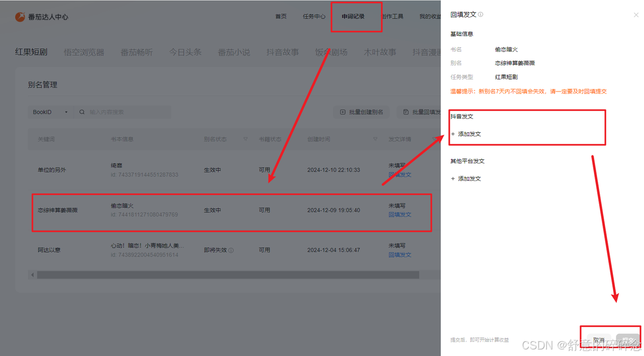Open the 创作工具 menu item
This screenshot has width=644, height=356.
pyautogui.click(x=392, y=17)
